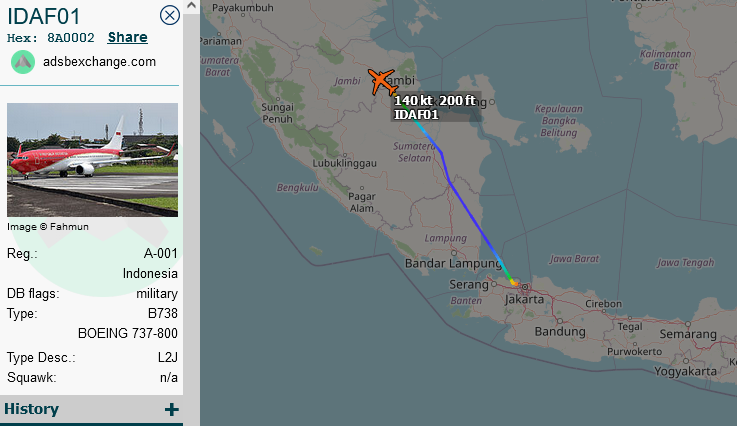Open the adsbexchange.com source text
This screenshot has width=737, height=426.
[99, 62]
